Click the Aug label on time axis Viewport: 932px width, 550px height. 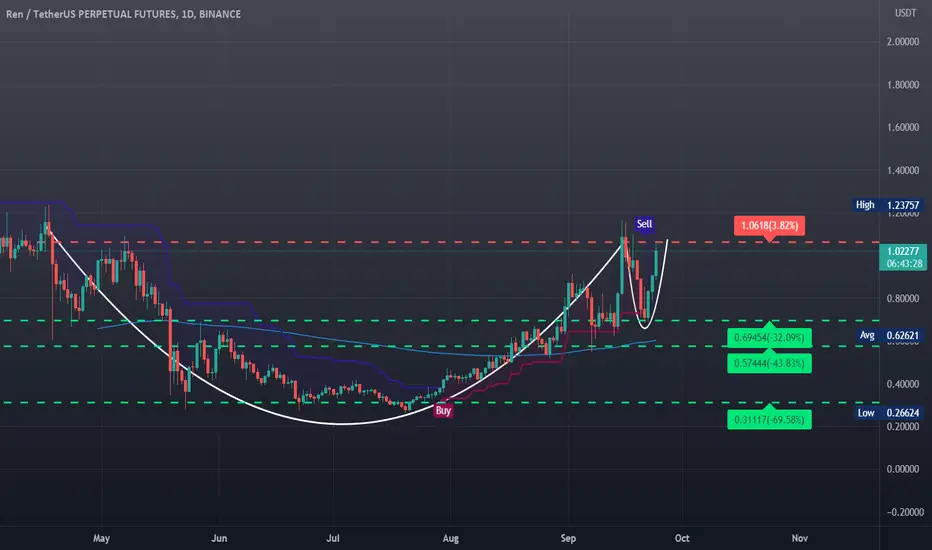[451, 538]
